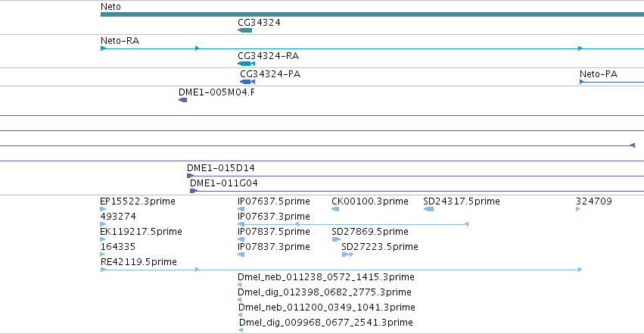
Task: Click the SD24317.5prime label
Action: (x=462, y=201)
